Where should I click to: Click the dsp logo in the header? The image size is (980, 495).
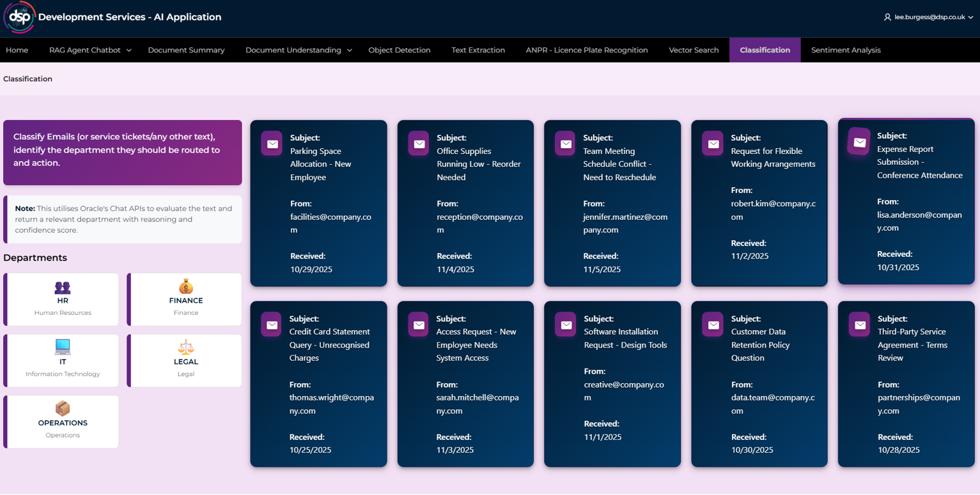point(18,17)
